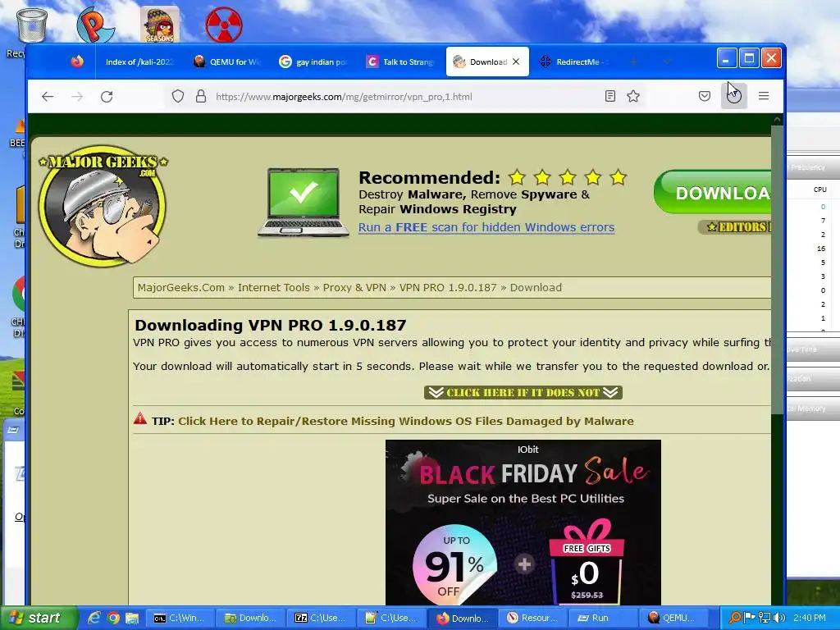840x630 pixels.
Task: Click 'Click here if it does not' button
Action: pyautogui.click(x=523, y=393)
